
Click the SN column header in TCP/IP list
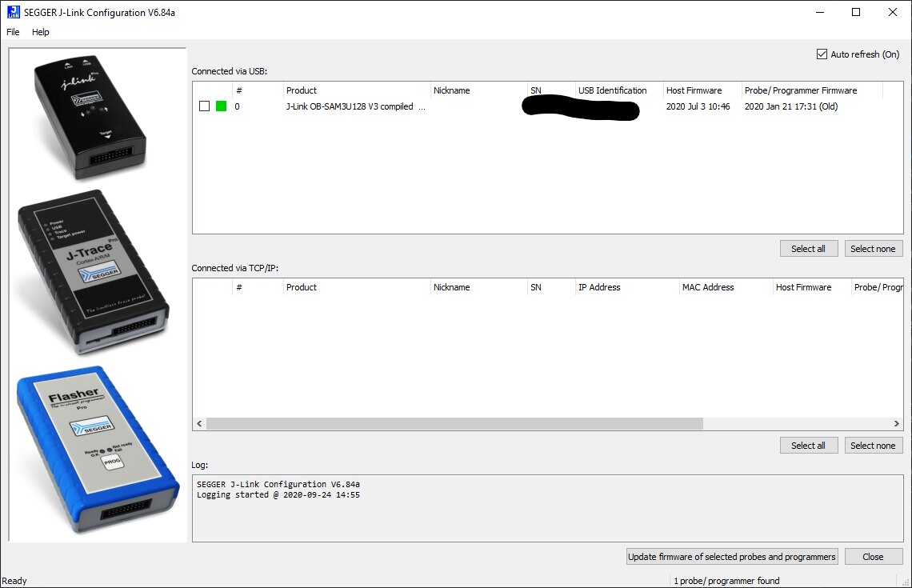(x=551, y=287)
